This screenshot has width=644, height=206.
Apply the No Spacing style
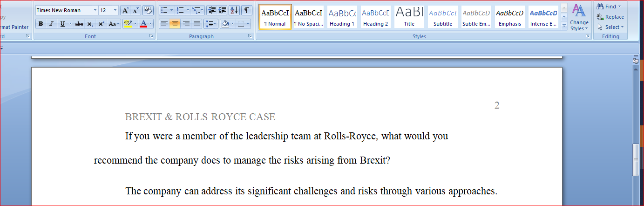tap(309, 17)
